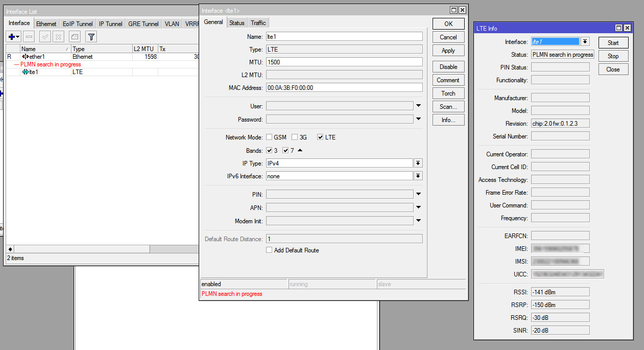
Task: Enable interface using the checkmark icon
Action: (x=45, y=36)
